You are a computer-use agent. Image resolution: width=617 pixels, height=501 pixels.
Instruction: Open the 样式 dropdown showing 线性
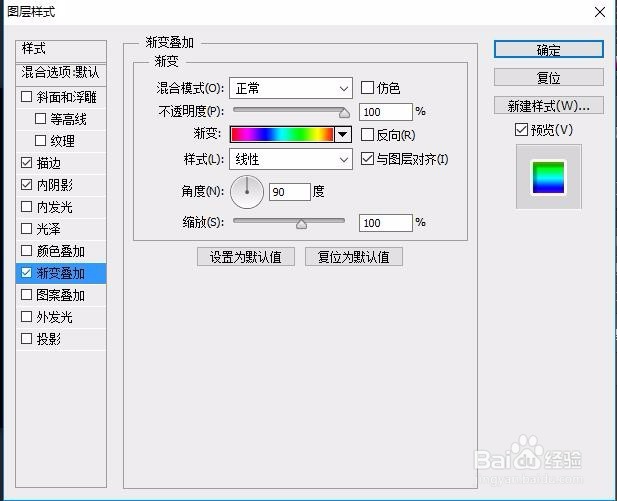pos(291,159)
